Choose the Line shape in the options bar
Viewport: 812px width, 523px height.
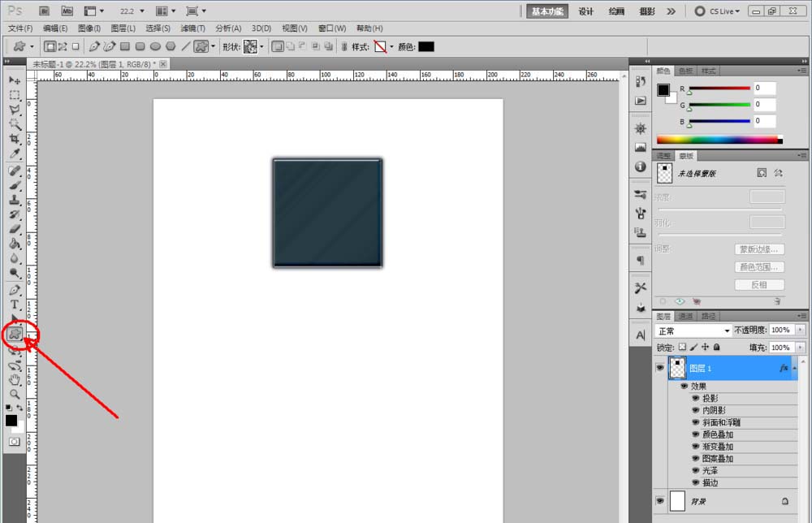click(184, 47)
